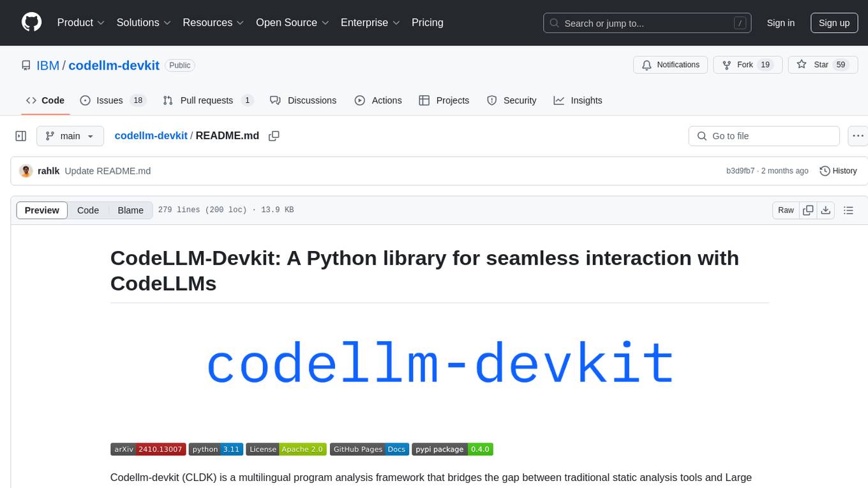Click the star count 59
Screen dimensions: 868x488
[841, 65]
